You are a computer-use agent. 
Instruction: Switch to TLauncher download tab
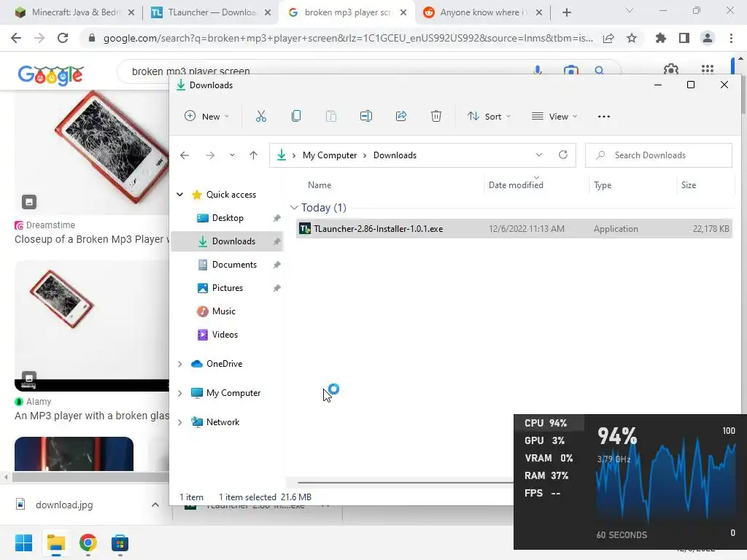click(210, 12)
